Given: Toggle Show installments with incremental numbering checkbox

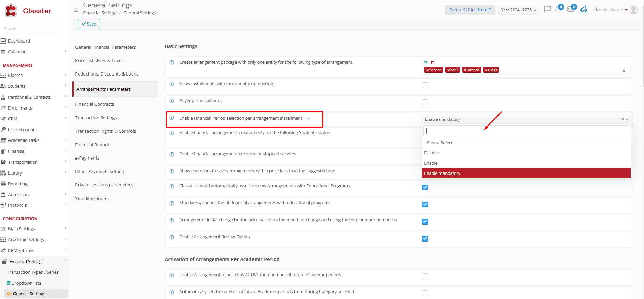Looking at the screenshot, I should click(425, 85).
